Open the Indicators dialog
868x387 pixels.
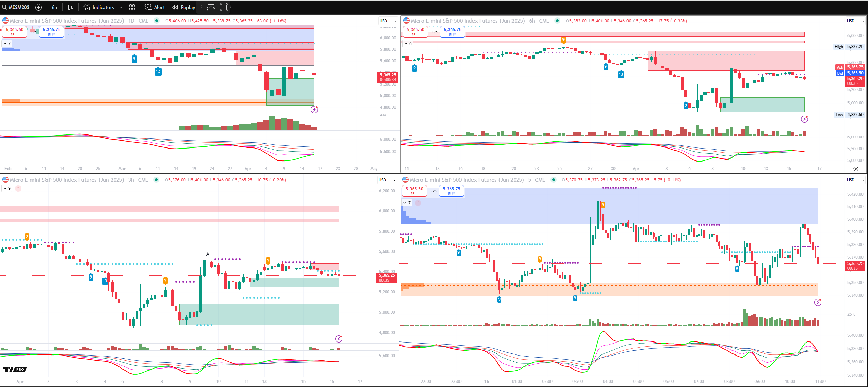pos(99,7)
